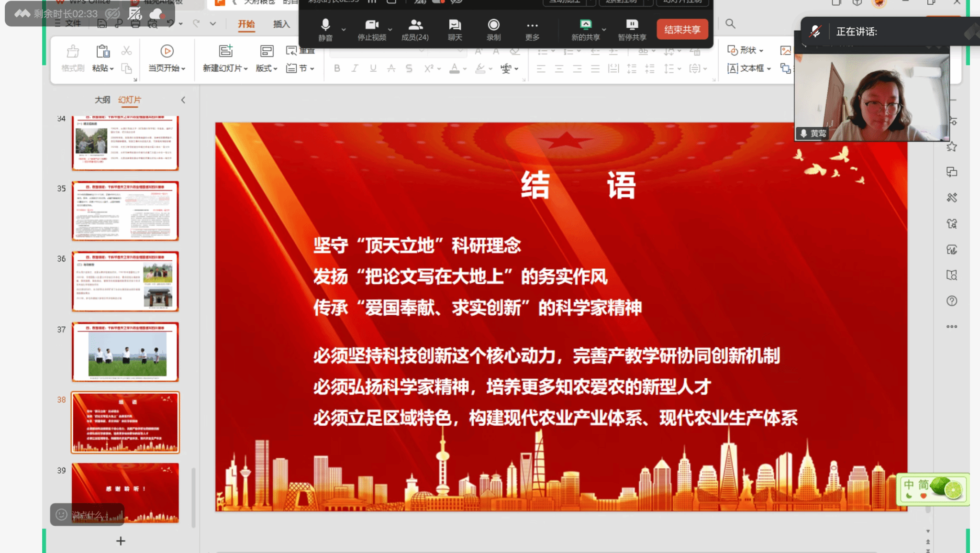Toggle underline formatting
Viewport: 980px width, 553px height.
373,68
